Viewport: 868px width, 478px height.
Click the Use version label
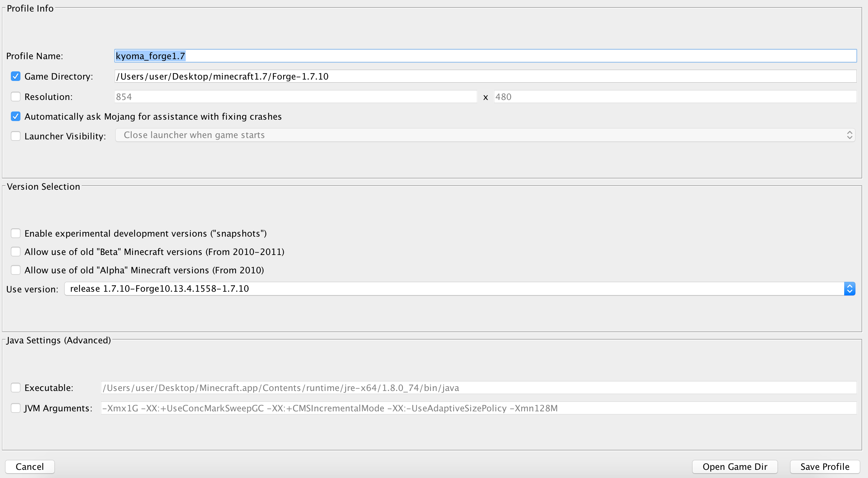(x=32, y=289)
